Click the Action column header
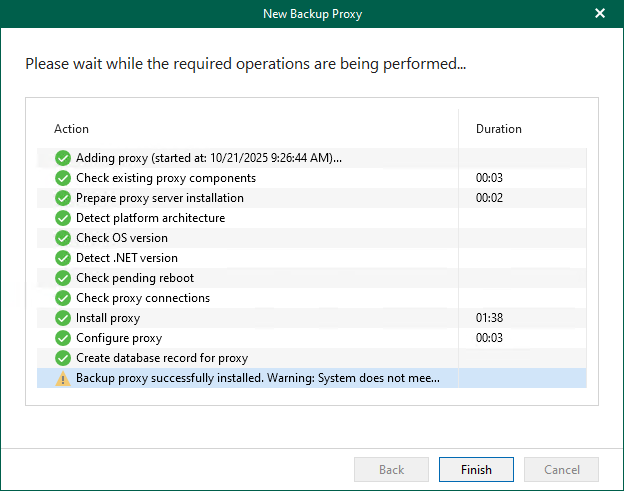 (72, 129)
